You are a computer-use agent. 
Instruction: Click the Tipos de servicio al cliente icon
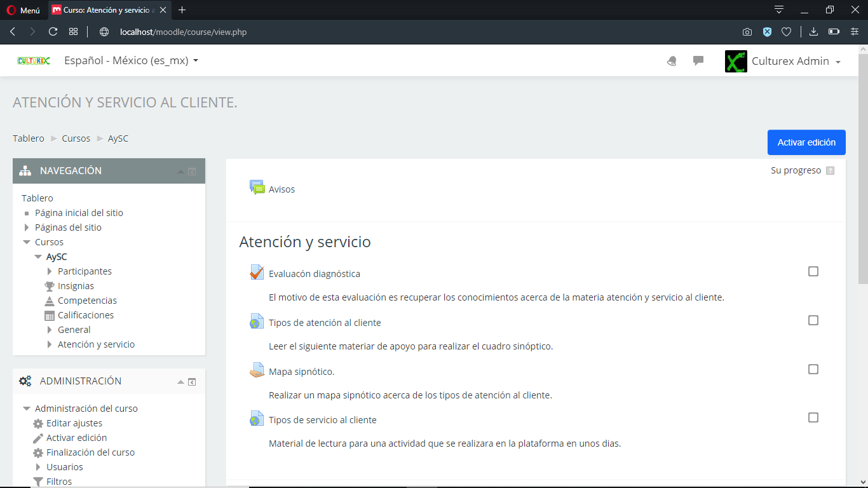(257, 419)
